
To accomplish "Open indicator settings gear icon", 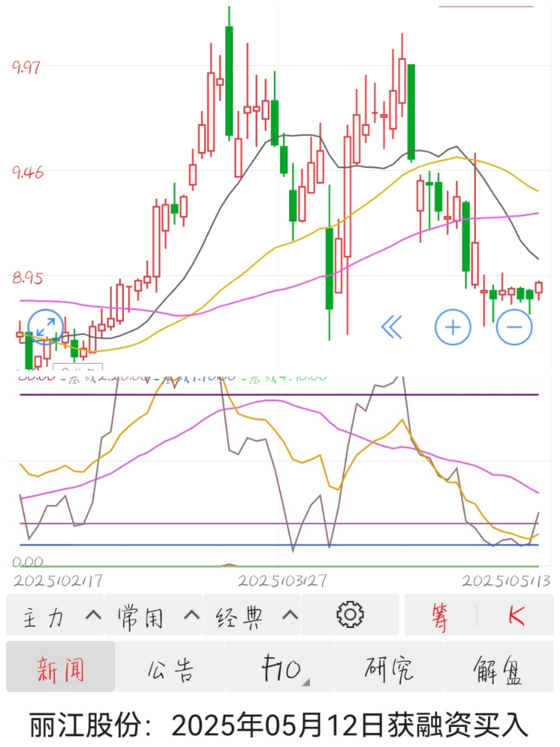I will click(350, 615).
